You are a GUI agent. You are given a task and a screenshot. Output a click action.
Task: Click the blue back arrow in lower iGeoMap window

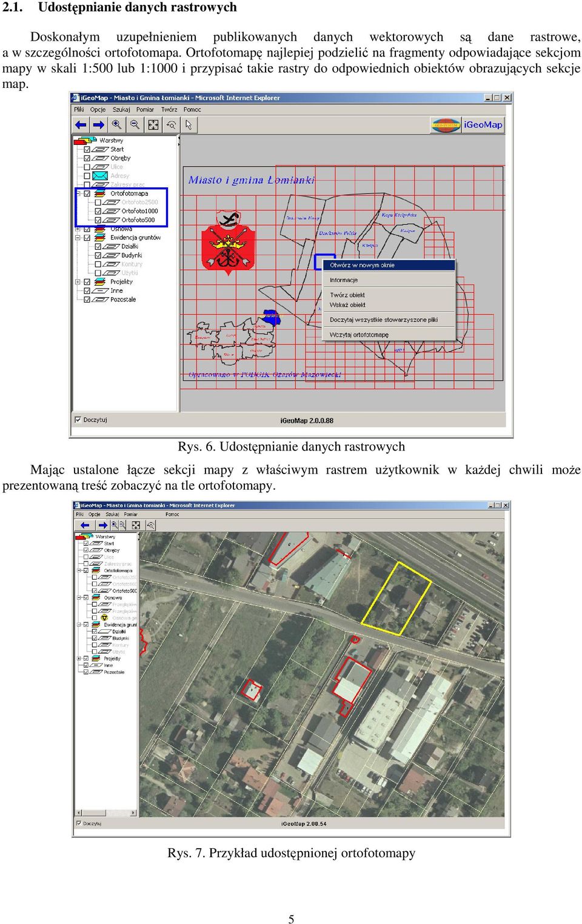84,525
